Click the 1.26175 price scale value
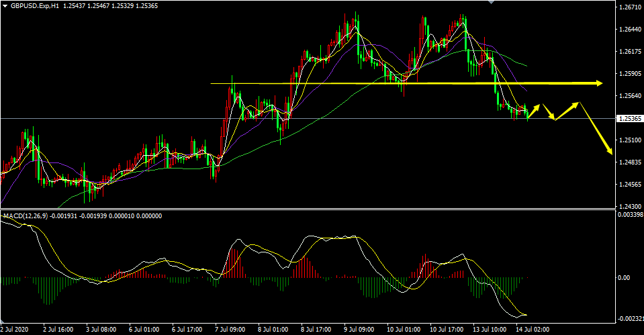The image size is (644, 335). click(631, 52)
